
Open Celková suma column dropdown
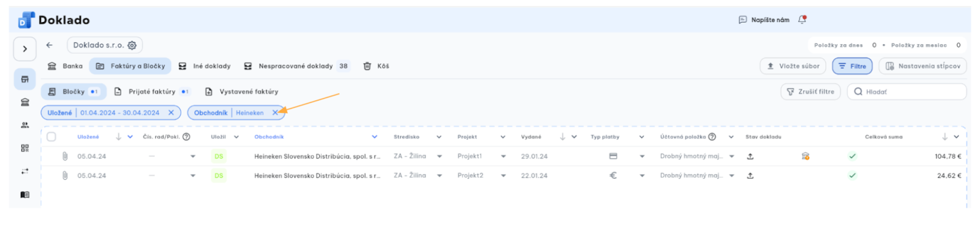point(956,137)
